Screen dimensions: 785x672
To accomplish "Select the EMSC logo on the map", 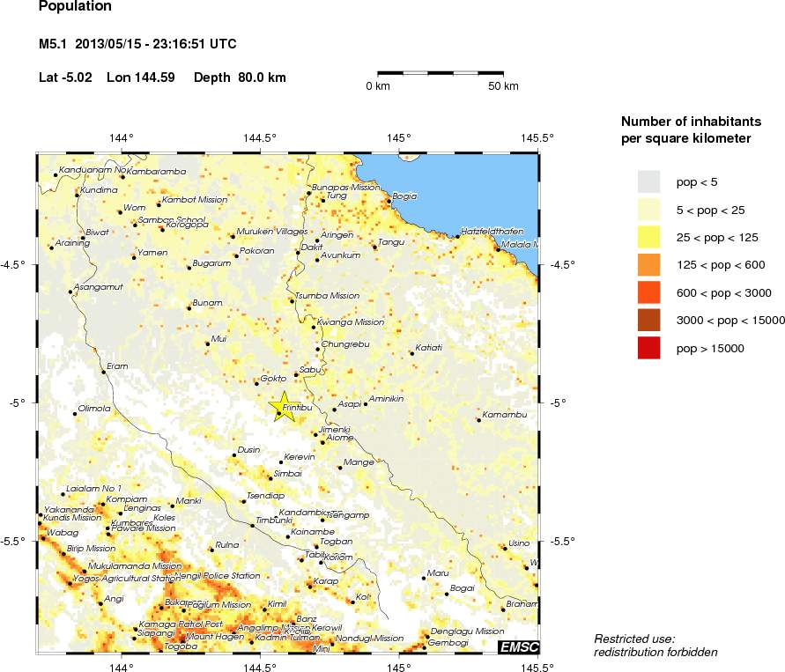I will pyautogui.click(x=519, y=647).
